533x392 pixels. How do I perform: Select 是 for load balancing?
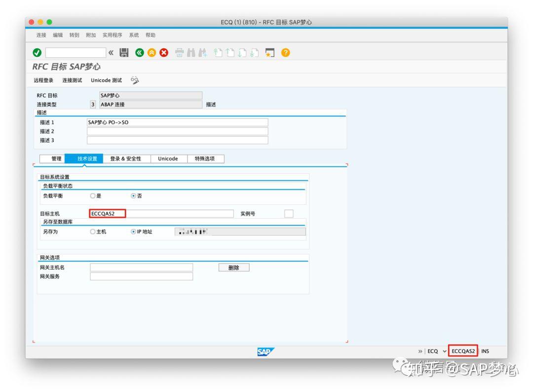[x=92, y=196]
